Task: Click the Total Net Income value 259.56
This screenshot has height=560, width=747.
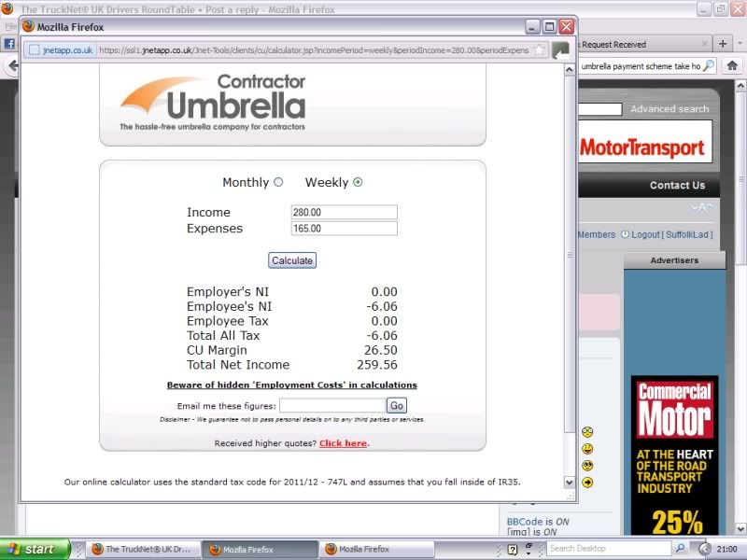Action: coord(377,365)
